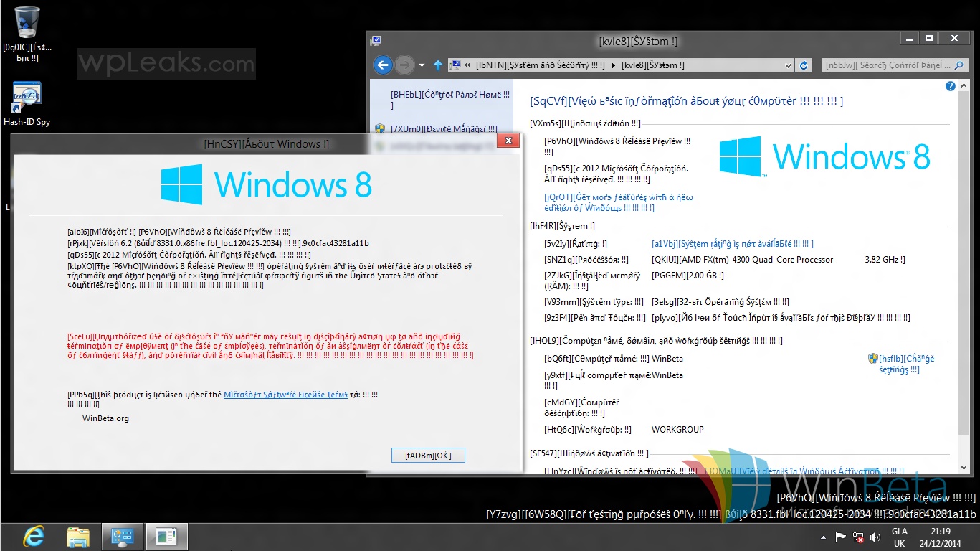Image resolution: width=980 pixels, height=551 pixels.
Task: Open the taskbar clock showing 21:19
Action: click(940, 537)
